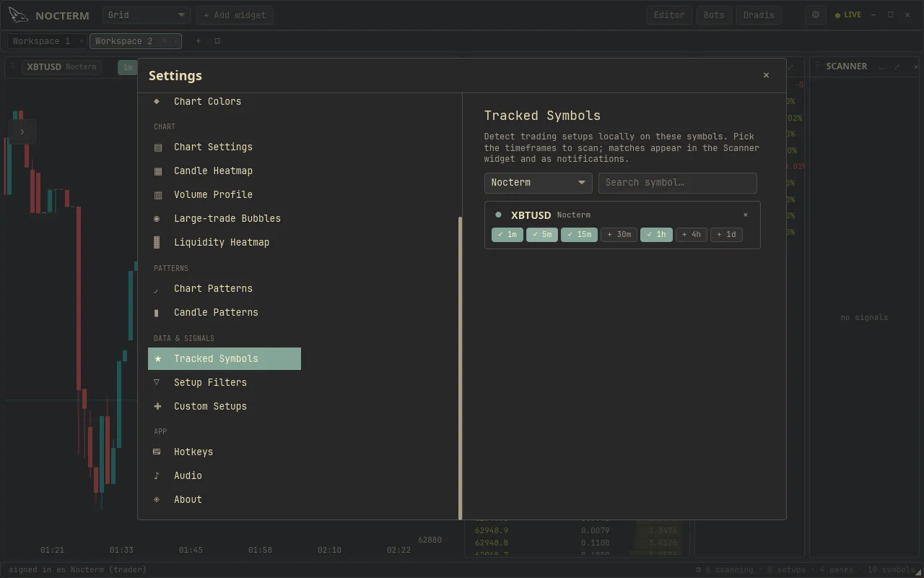Image resolution: width=924 pixels, height=578 pixels.
Task: Select Volume Profile settings
Action: (x=224, y=194)
